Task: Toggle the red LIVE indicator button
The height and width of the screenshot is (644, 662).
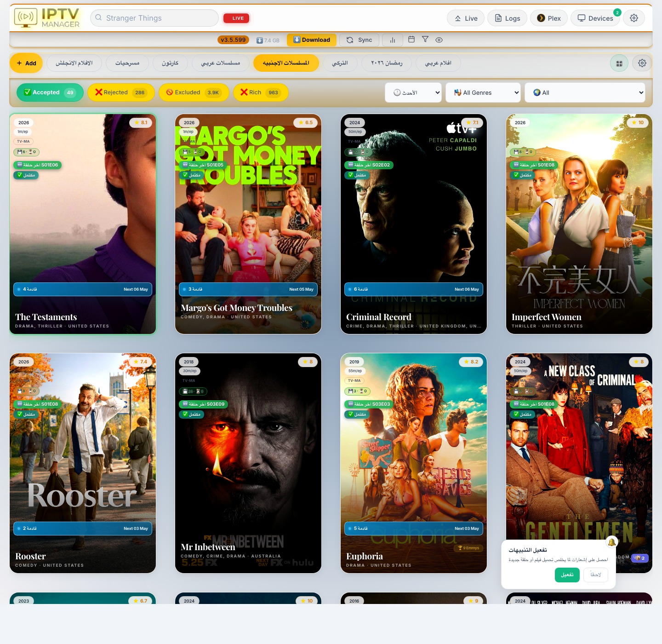Action: (x=236, y=18)
